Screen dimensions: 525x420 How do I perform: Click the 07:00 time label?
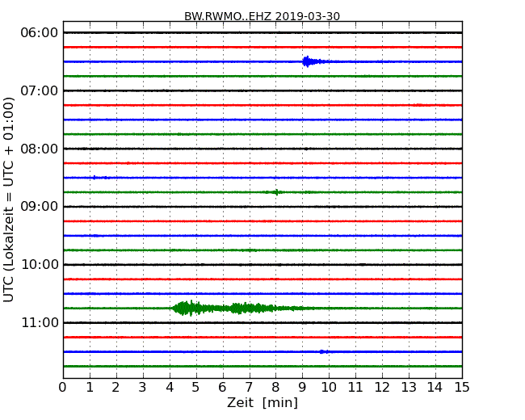[x=40, y=90]
